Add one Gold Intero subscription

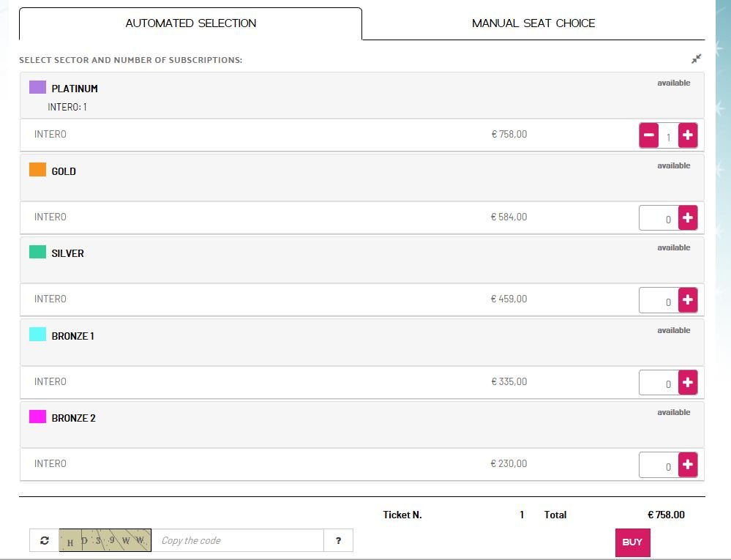[x=688, y=217]
